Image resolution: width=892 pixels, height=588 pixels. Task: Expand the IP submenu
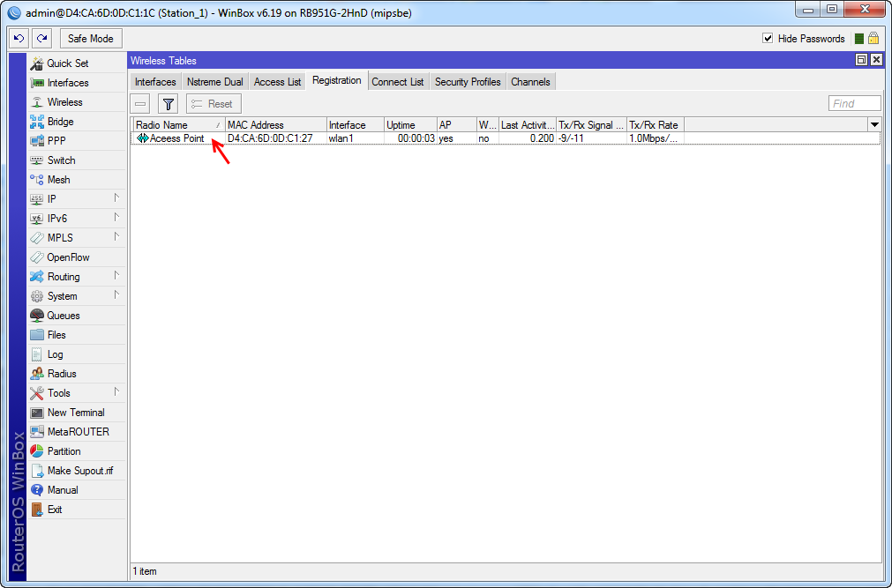point(116,198)
